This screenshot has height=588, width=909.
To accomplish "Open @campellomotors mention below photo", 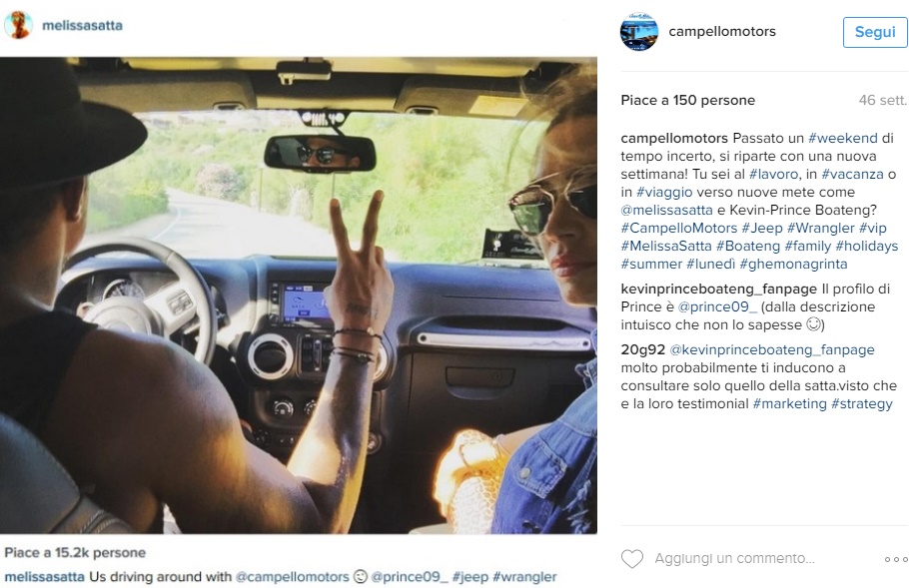I will [292, 577].
